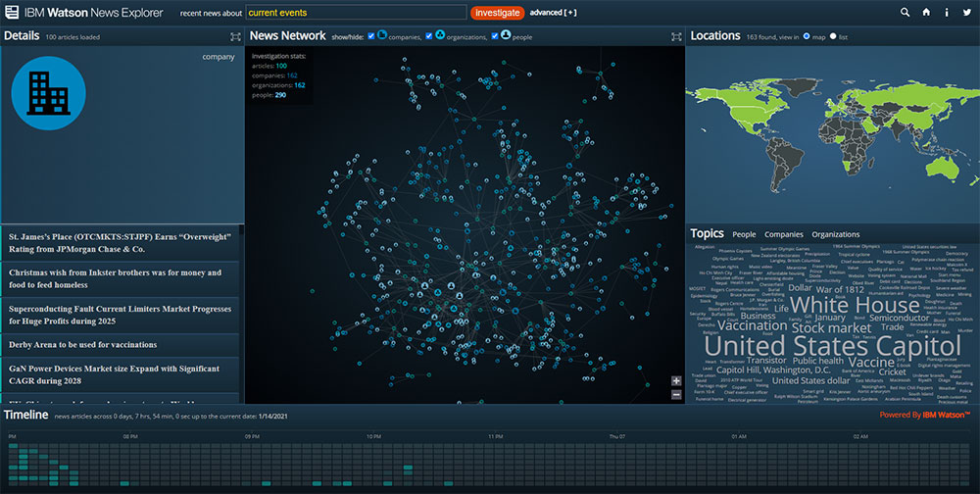Expand the advanced [+] options
This screenshot has width=980, height=494.
pyautogui.click(x=553, y=13)
